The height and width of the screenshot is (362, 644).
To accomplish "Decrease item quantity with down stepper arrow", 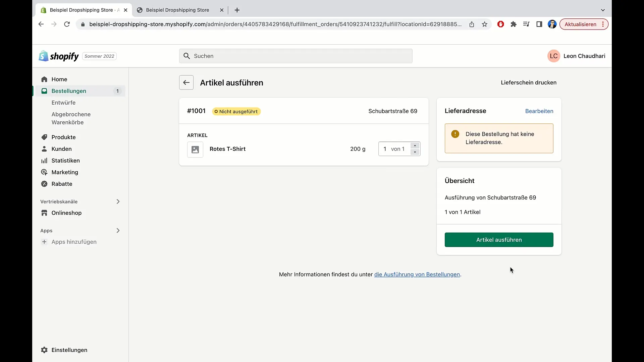I will pos(415,152).
